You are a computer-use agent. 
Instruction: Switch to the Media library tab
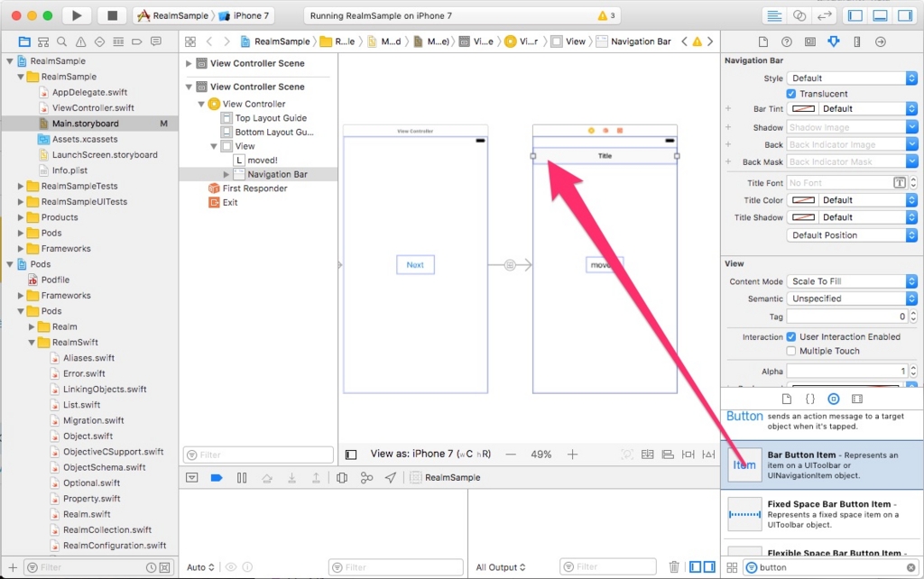pyautogui.click(x=857, y=399)
